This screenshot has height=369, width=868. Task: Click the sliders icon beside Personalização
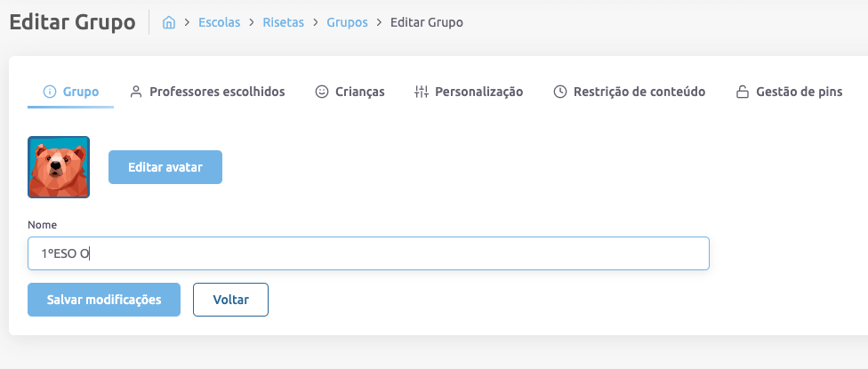coord(422,92)
